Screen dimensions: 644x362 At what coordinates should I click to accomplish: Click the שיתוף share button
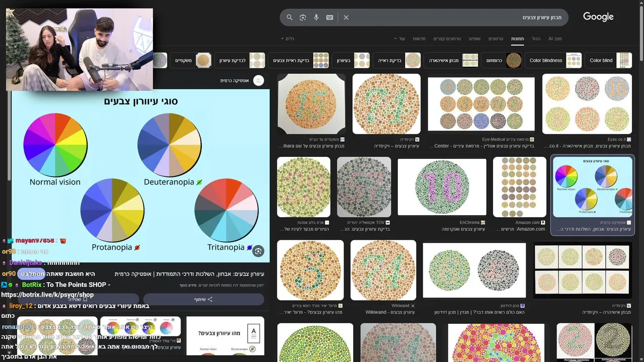point(203,299)
